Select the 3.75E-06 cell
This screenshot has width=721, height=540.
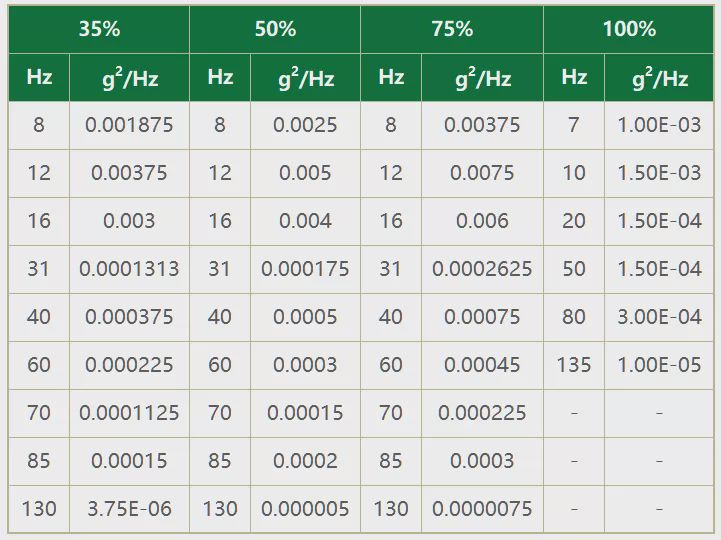coord(129,509)
